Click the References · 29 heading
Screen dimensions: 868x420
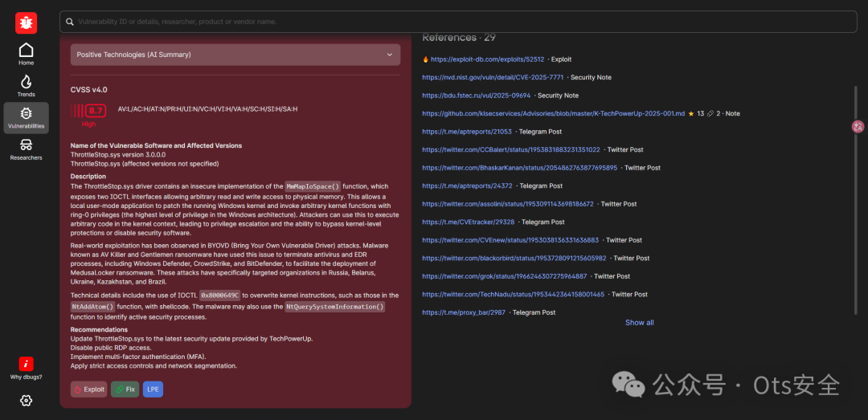459,38
